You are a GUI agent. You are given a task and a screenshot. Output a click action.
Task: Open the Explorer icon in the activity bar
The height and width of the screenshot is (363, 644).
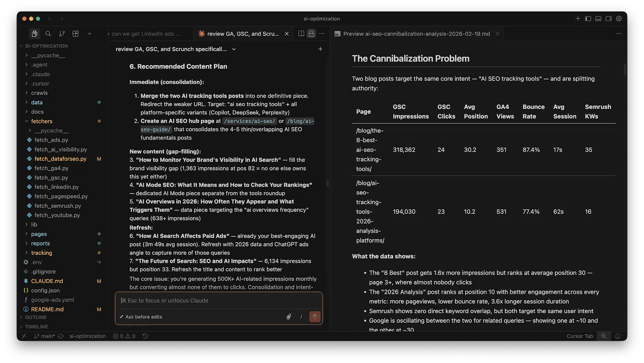click(x=35, y=34)
